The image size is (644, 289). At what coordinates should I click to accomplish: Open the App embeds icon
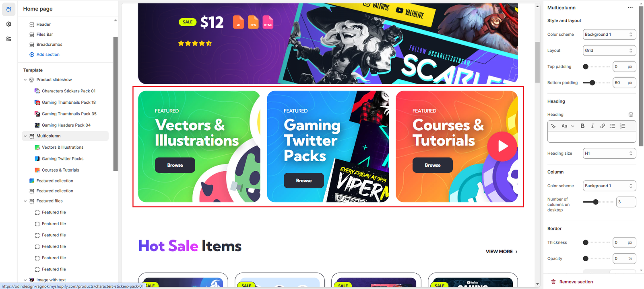[9, 39]
